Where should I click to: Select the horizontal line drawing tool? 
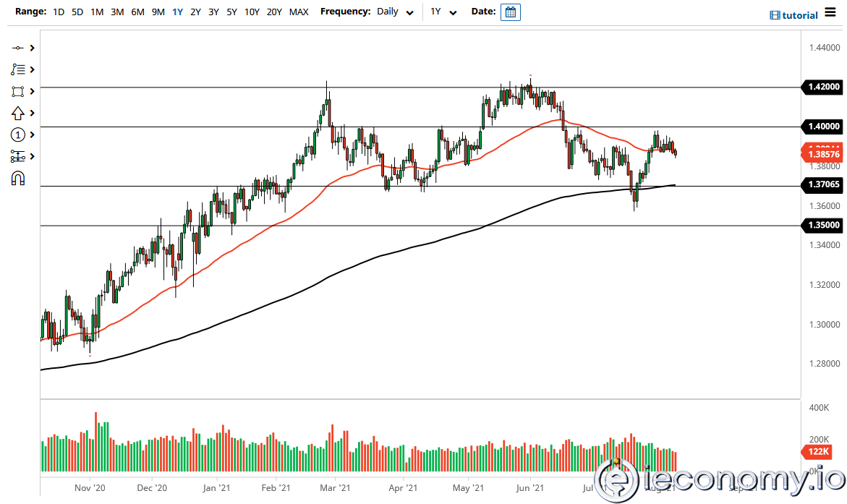pyautogui.click(x=17, y=48)
